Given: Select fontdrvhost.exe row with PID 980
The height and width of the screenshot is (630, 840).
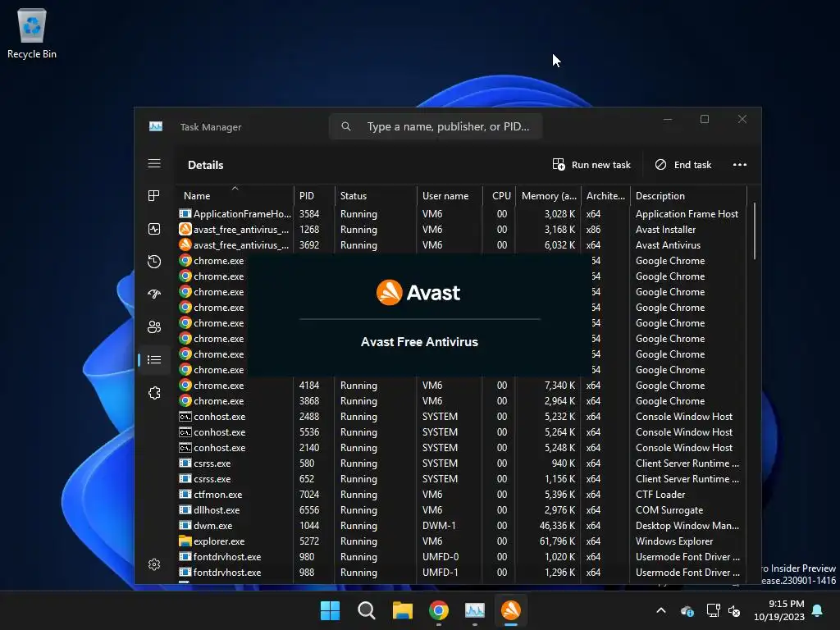Looking at the screenshot, I should (461, 557).
